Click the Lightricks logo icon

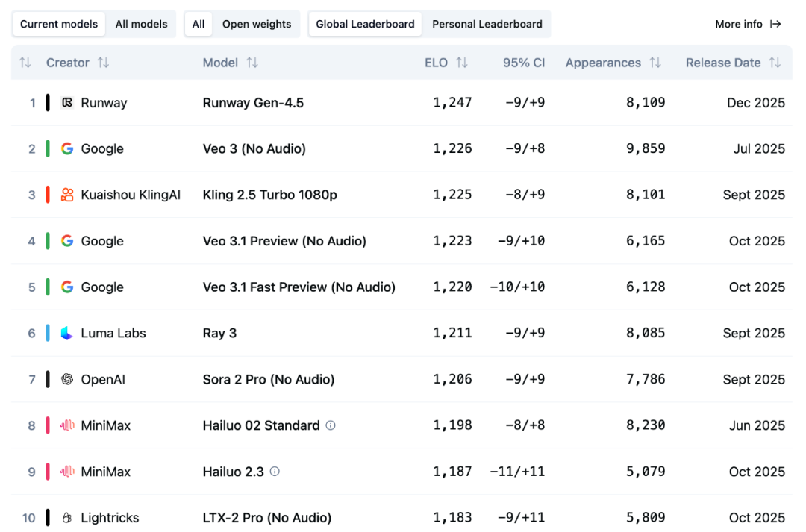[67, 518]
